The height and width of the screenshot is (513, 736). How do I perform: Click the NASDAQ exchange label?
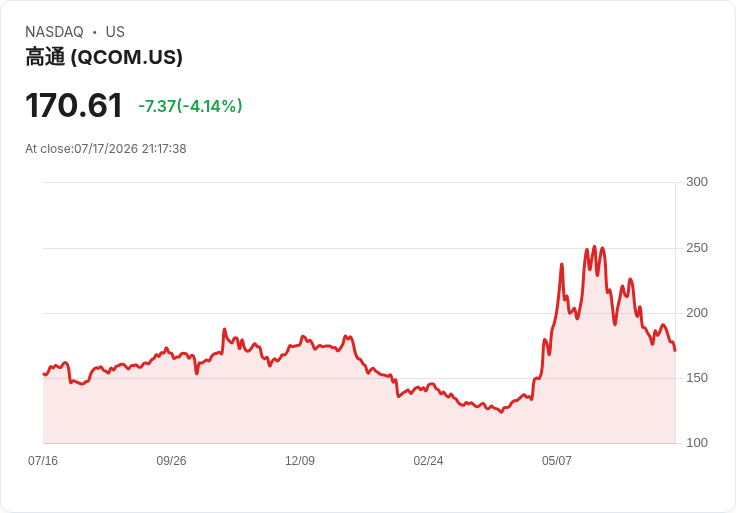coord(54,32)
